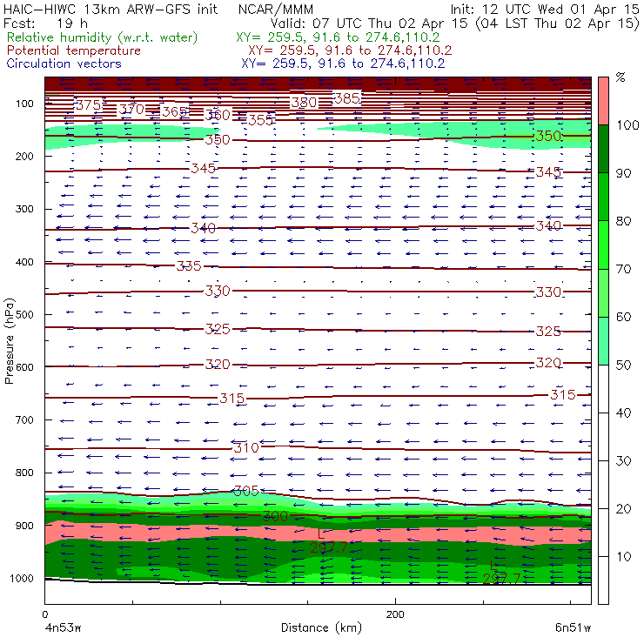Click the dark green 90-100% colorbar segment
The height and width of the screenshot is (644, 644).
pos(603,149)
